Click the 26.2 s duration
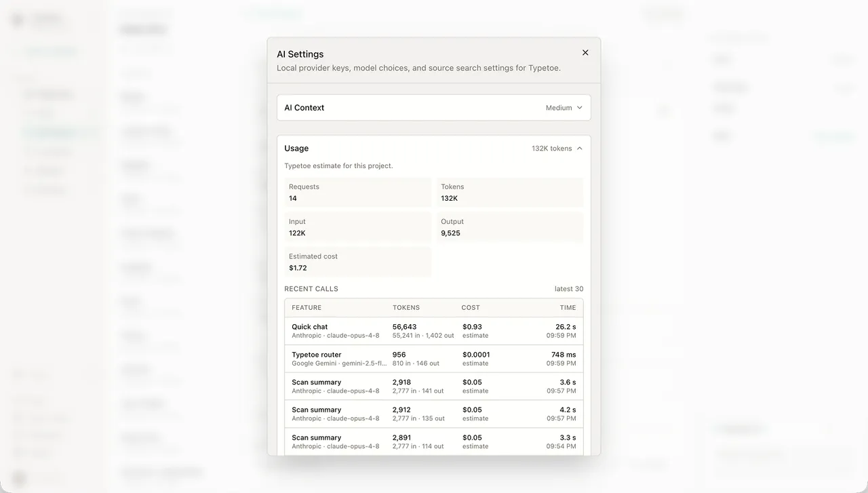Viewport: 868px width, 493px height. [566, 327]
